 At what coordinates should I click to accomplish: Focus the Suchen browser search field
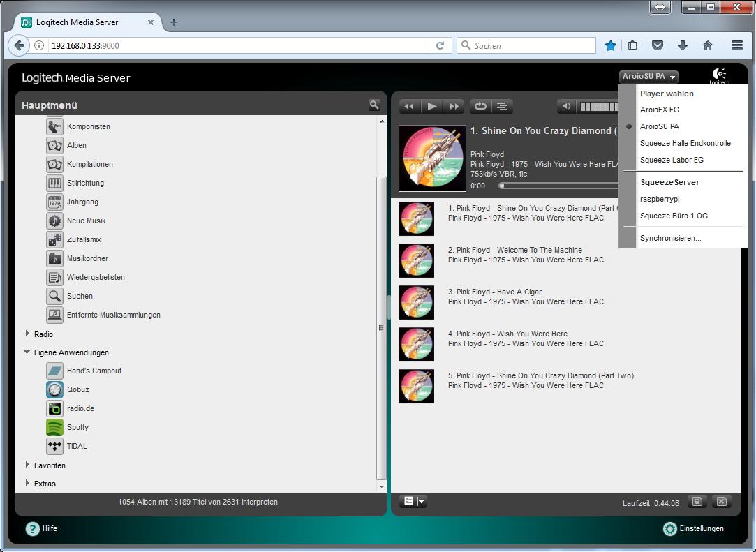[x=526, y=45]
